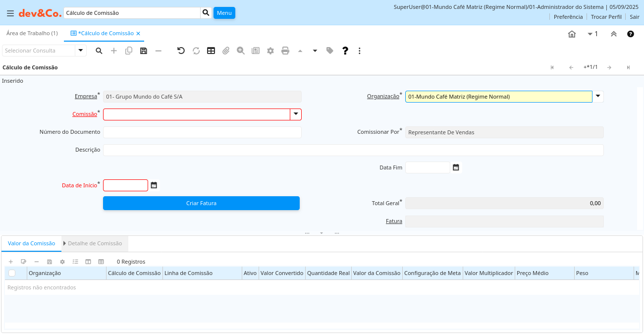644x334 pixels.
Task: Expand the Organização dropdown list
Action: pos(598,97)
